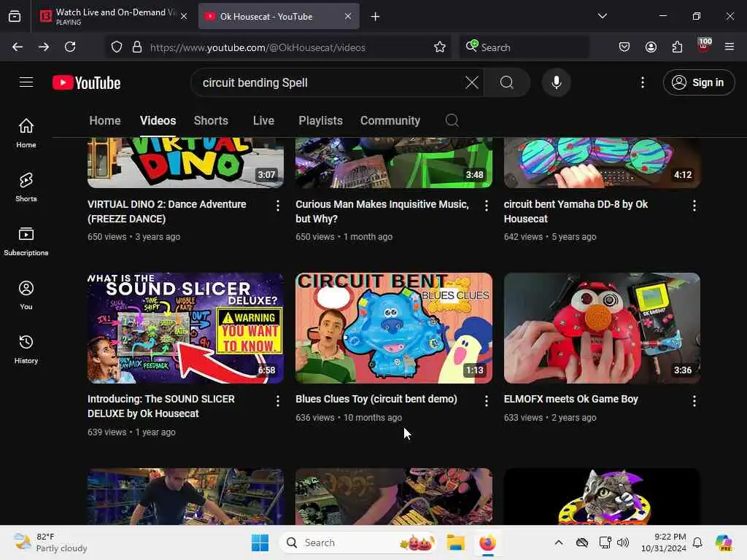Play the Sound Slicer Deluxe thumbnail
Viewport: 747px width, 560px height.
186,328
